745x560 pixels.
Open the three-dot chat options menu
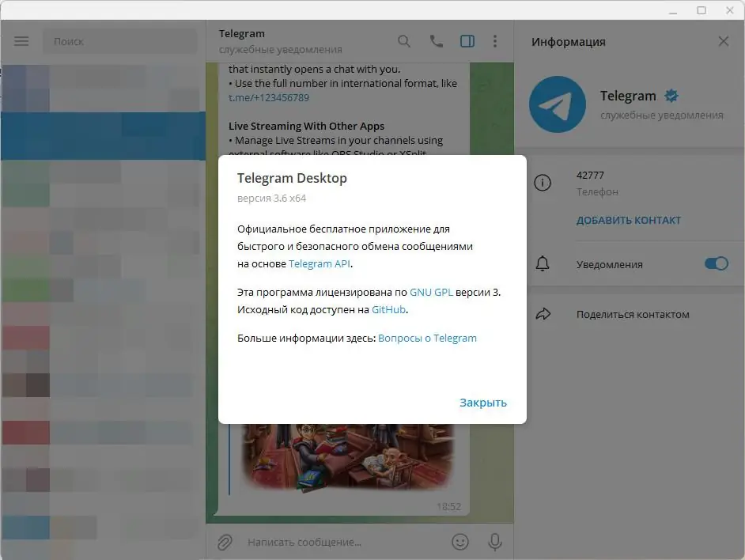495,40
